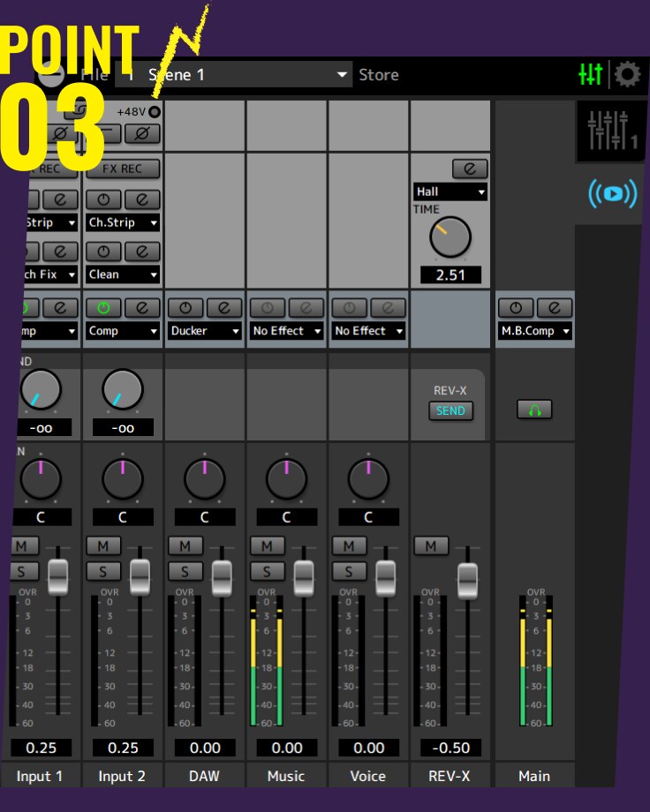This screenshot has width=650, height=812.
Task: Click Input 2 FX REC button
Action: click(123, 169)
